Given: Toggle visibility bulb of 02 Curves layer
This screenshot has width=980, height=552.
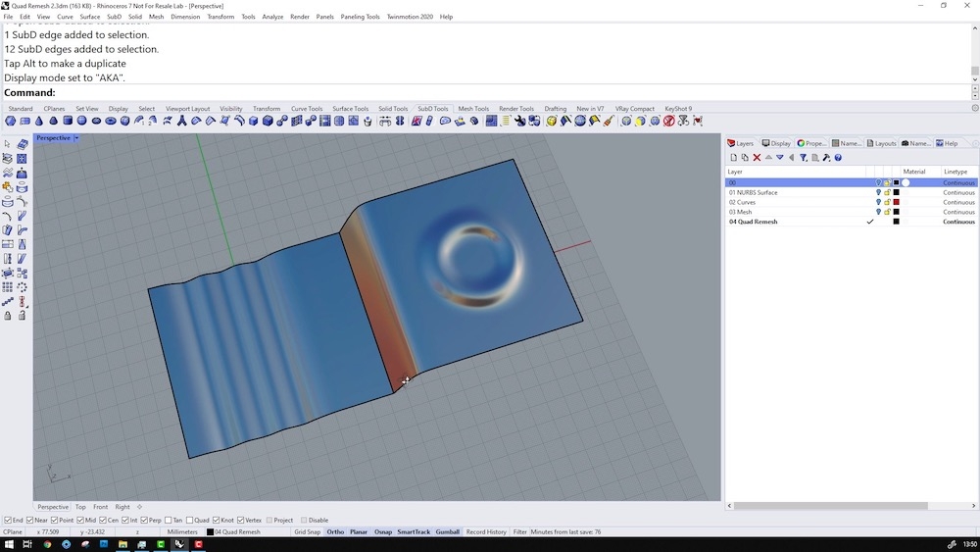Looking at the screenshot, I should point(878,202).
